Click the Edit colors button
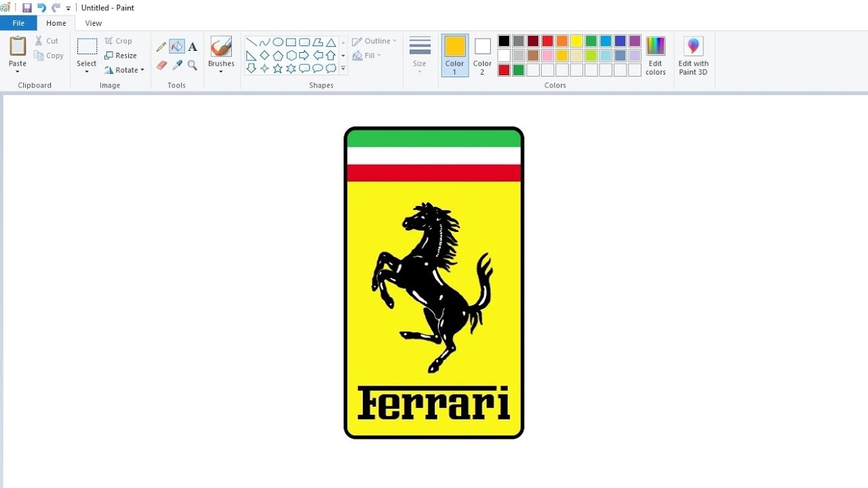 [x=656, y=56]
